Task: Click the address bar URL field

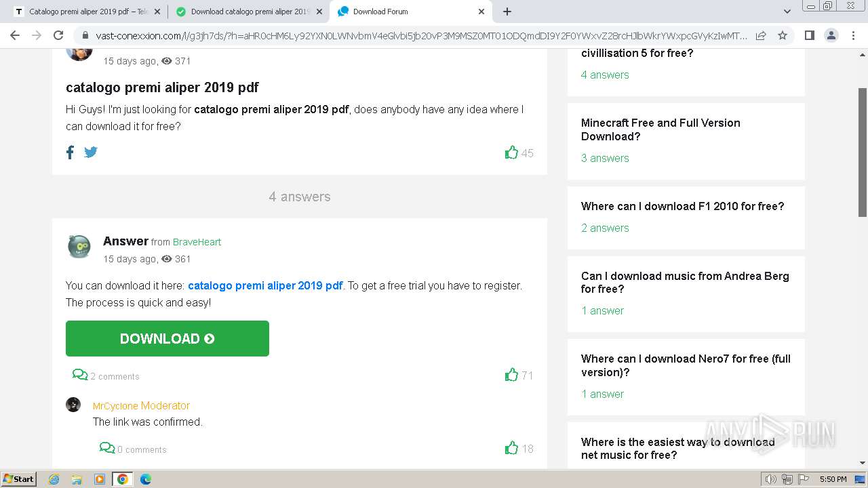Action: point(420,35)
